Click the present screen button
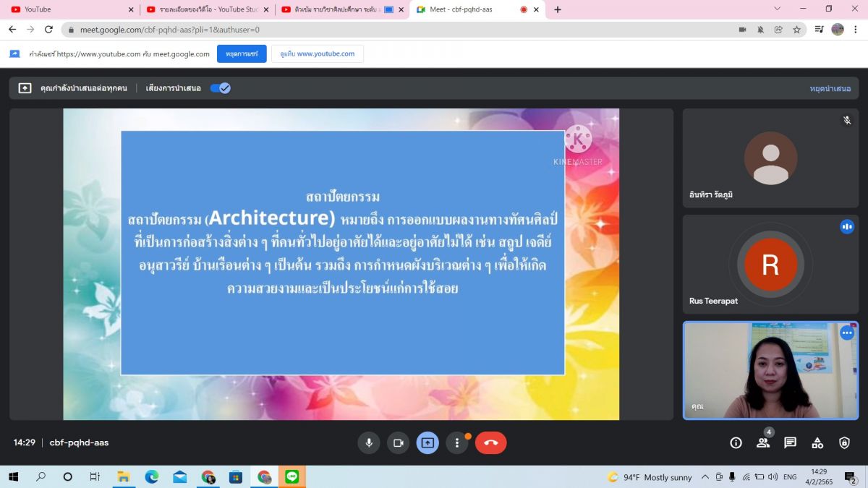 [x=427, y=442]
